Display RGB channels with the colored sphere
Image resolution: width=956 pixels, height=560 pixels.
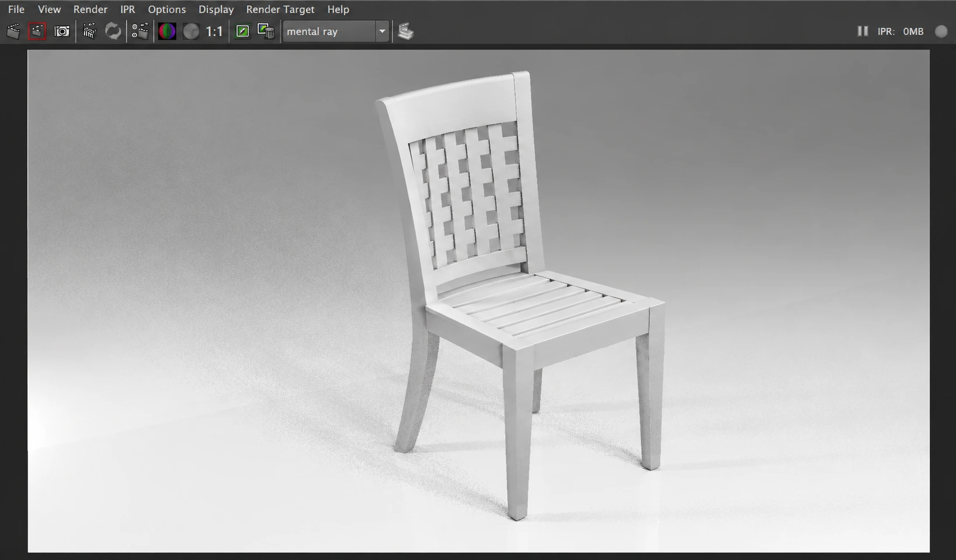click(167, 32)
